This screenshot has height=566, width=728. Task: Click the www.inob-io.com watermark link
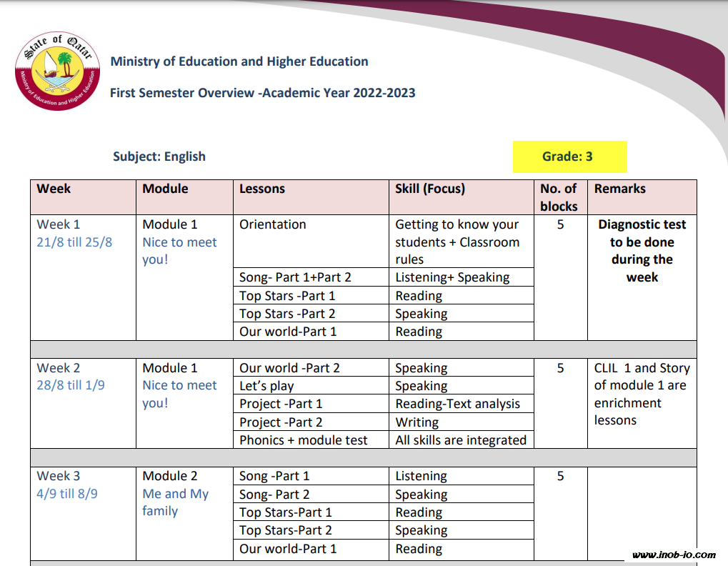673,555
